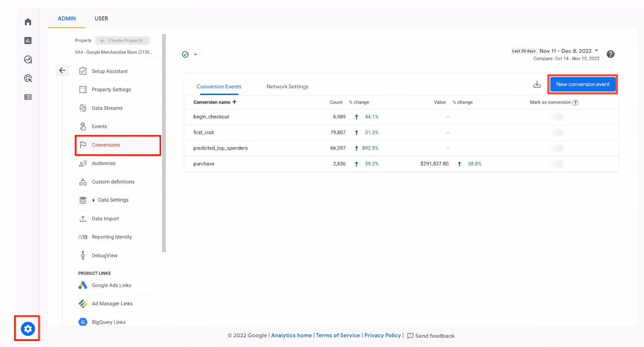Click the first_visit conversion name
This screenshot has width=644, height=347.
pyautogui.click(x=204, y=133)
